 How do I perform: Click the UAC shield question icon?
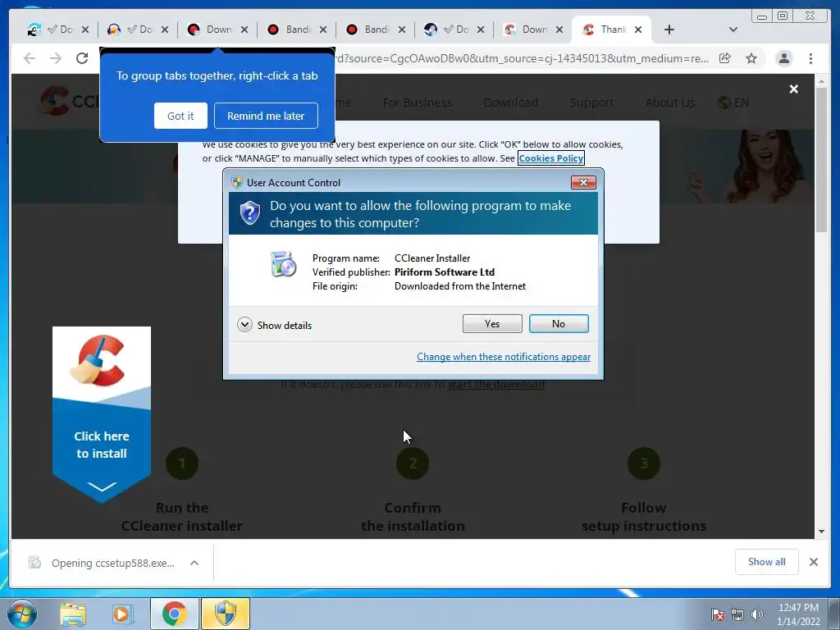coord(249,213)
